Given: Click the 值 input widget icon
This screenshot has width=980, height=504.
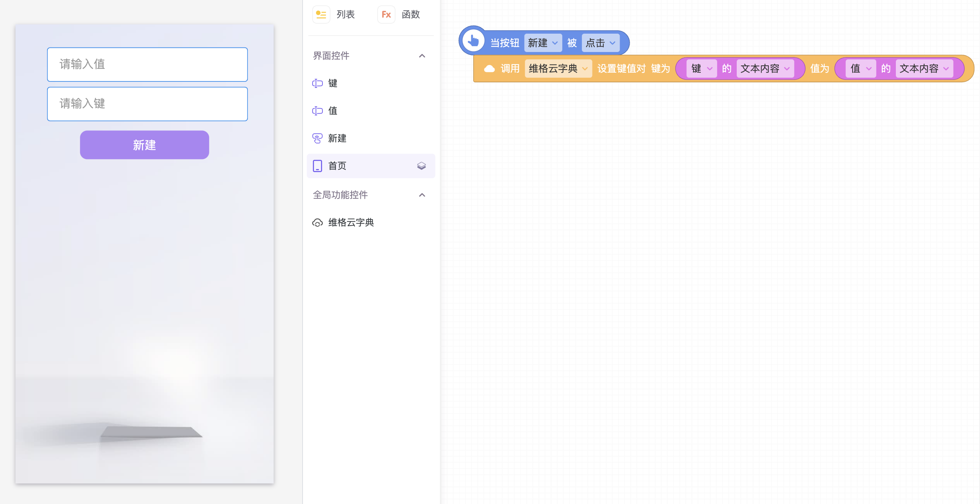Looking at the screenshot, I should (x=317, y=111).
